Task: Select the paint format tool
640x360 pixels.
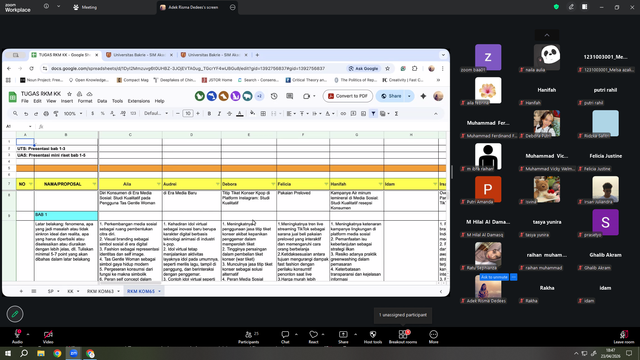Action: [56, 113]
